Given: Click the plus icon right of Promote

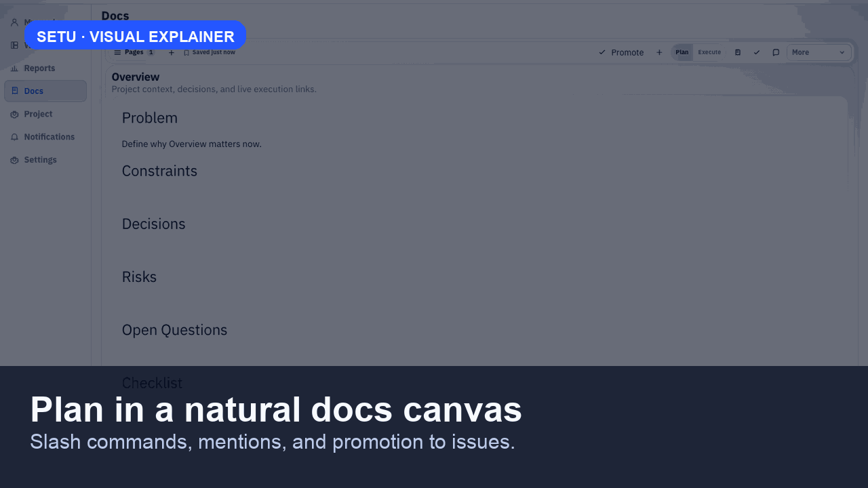Looking at the screenshot, I should [658, 52].
